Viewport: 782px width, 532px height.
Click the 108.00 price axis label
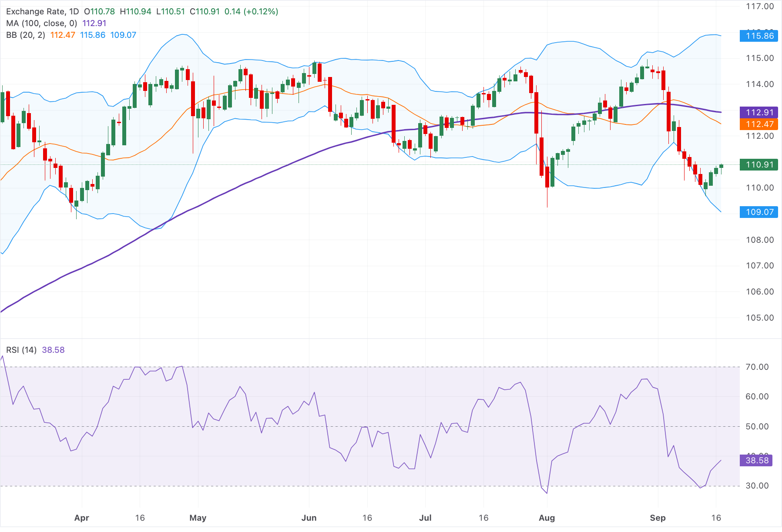point(760,240)
